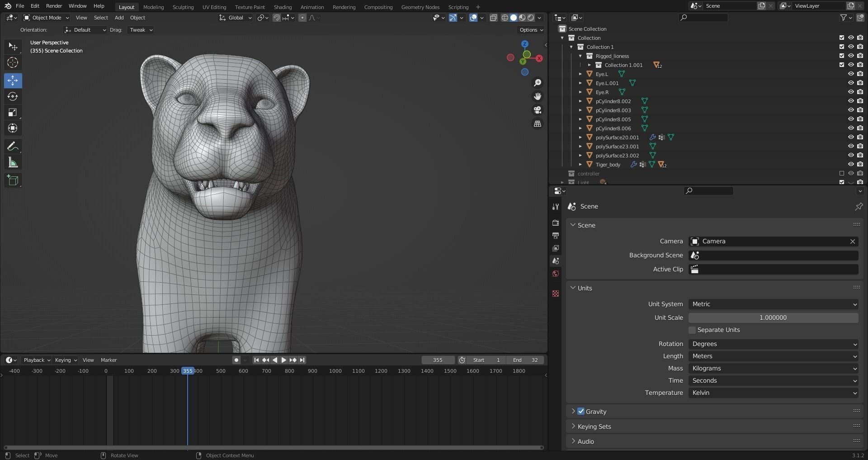
Task: Open the Temperature units dropdown
Action: 773,393
